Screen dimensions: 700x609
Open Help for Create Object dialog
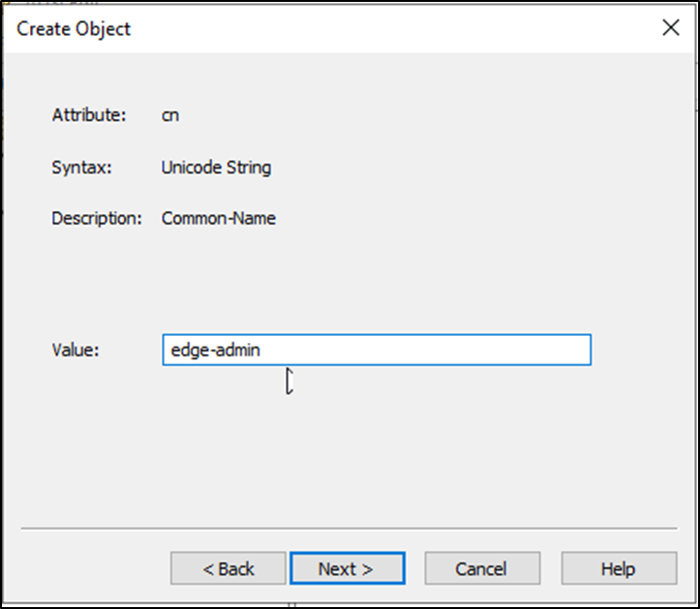618,568
